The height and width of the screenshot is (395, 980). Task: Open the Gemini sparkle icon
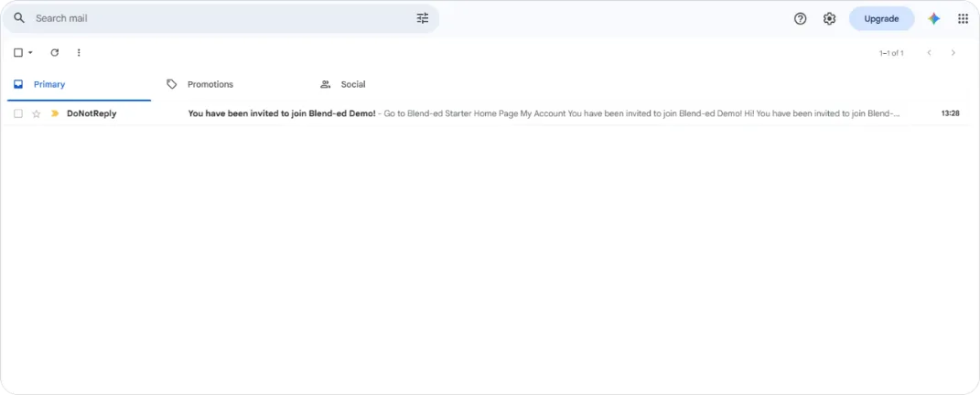coord(933,19)
